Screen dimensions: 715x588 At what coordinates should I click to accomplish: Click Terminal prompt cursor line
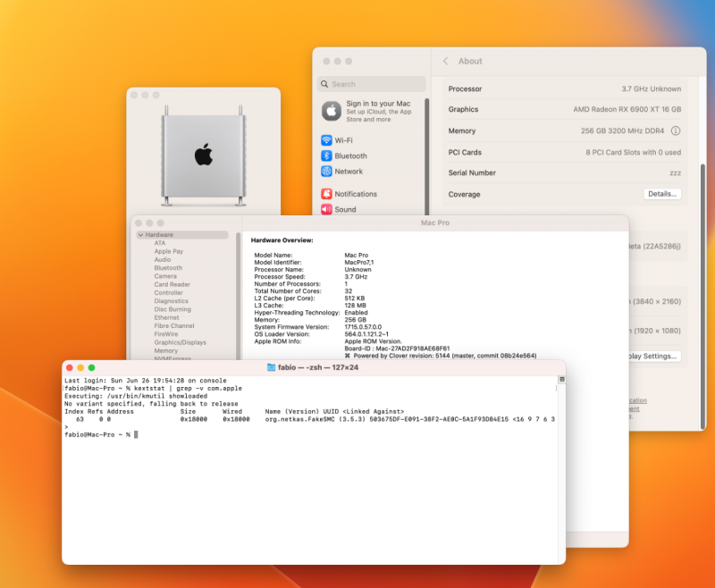101,435
